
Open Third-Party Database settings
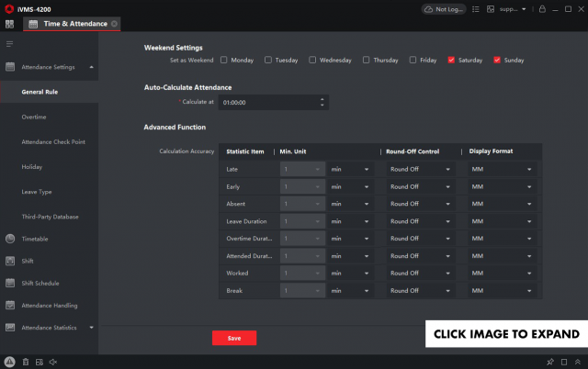point(49,217)
